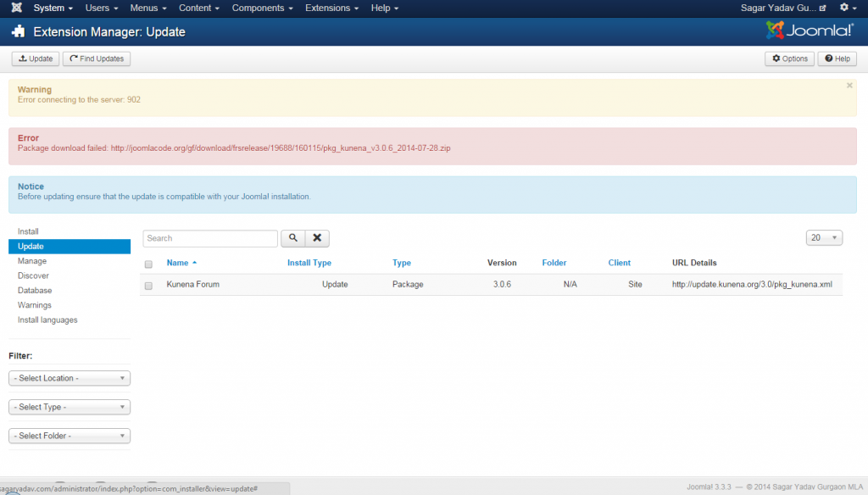Expand the Select Type filter dropdown
868x495 pixels.
[x=70, y=407]
